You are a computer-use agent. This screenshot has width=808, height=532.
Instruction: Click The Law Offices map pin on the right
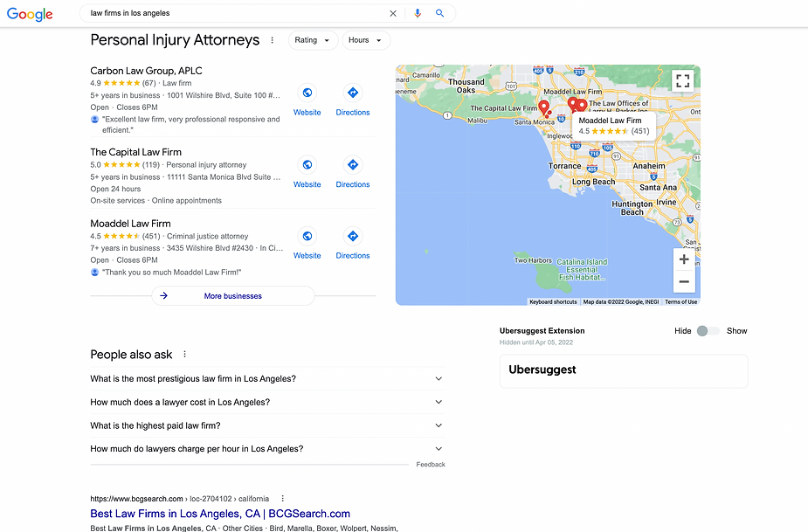click(x=582, y=106)
